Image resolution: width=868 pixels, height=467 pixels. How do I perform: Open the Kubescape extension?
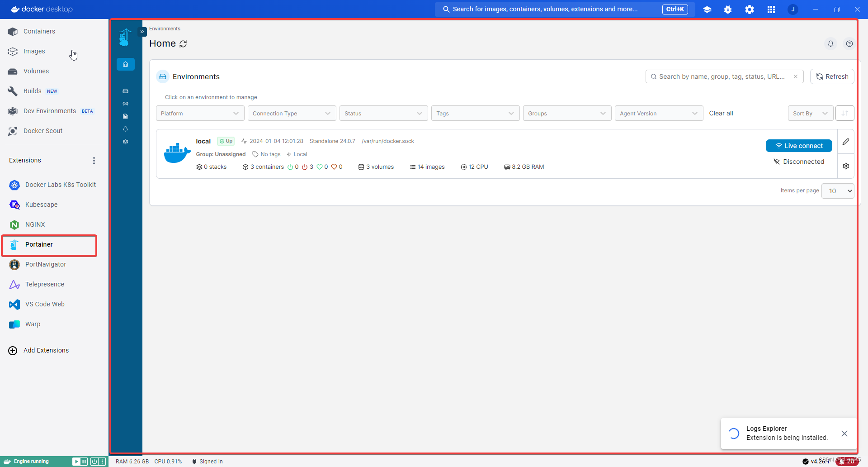54,205
